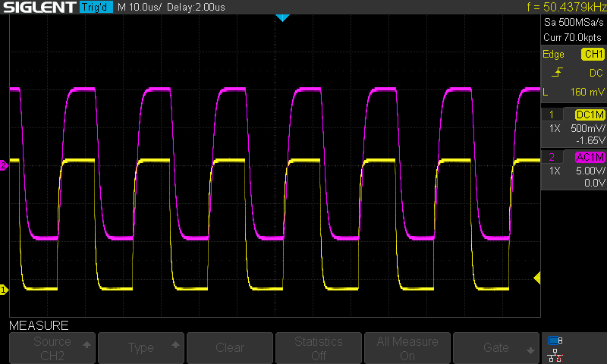Toggle All Measure On softkey
This screenshot has height=364, width=607.
[407, 348]
